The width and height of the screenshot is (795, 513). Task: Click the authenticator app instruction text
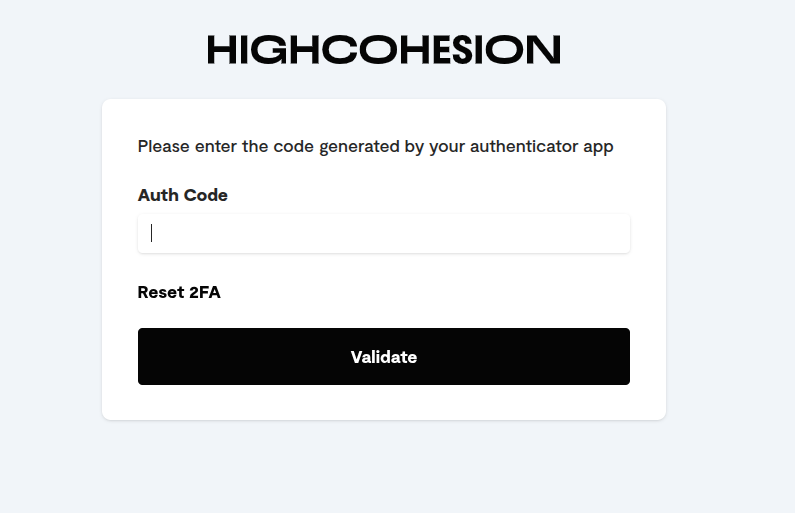click(375, 146)
